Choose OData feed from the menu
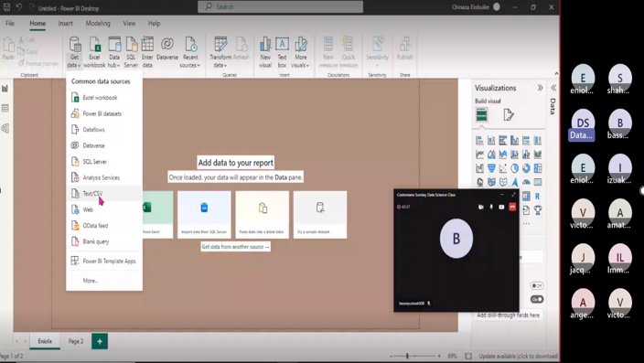The image size is (644, 363). 104,226
